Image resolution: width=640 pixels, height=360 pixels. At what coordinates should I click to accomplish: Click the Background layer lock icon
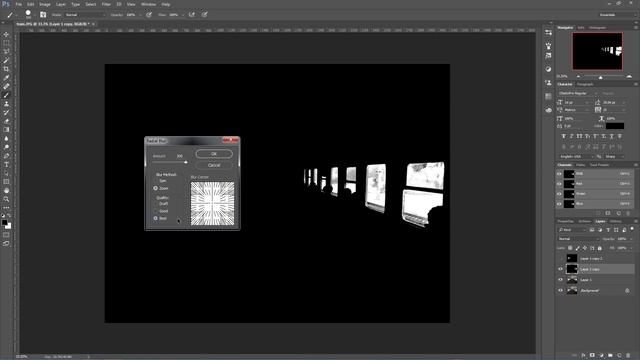(x=627, y=291)
